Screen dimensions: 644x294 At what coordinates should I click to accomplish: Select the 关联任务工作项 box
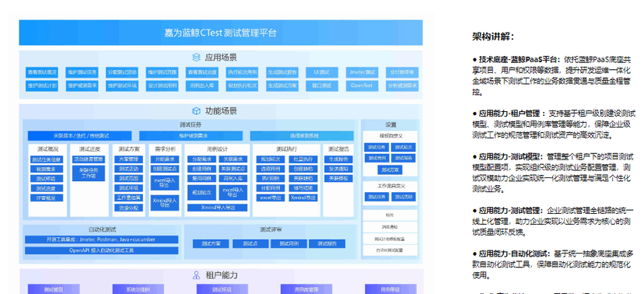pyautogui.click(x=89, y=173)
